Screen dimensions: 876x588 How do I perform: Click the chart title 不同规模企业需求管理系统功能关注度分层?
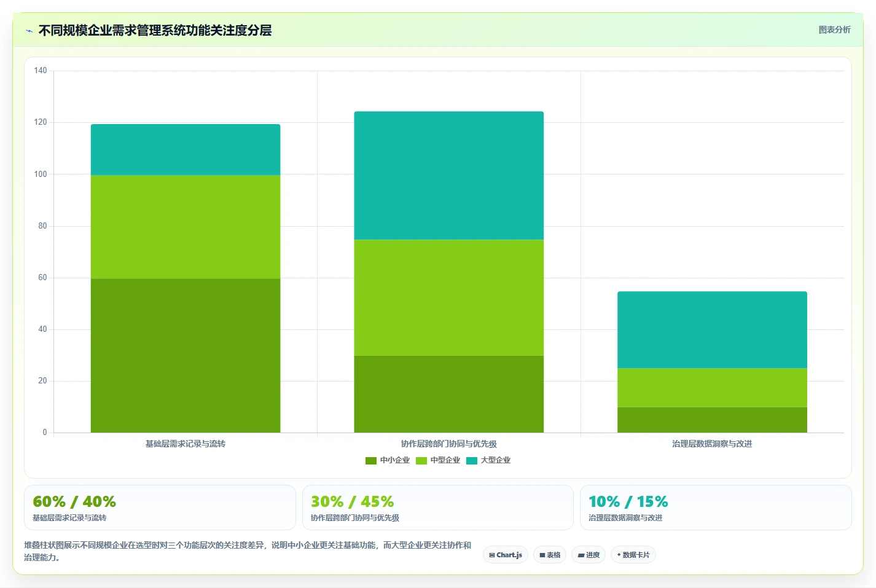[x=155, y=30]
